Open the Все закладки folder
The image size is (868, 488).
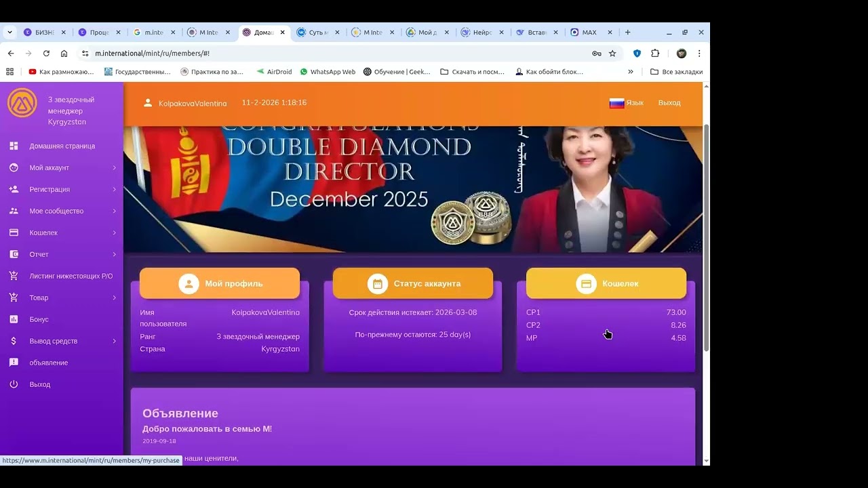pos(676,71)
